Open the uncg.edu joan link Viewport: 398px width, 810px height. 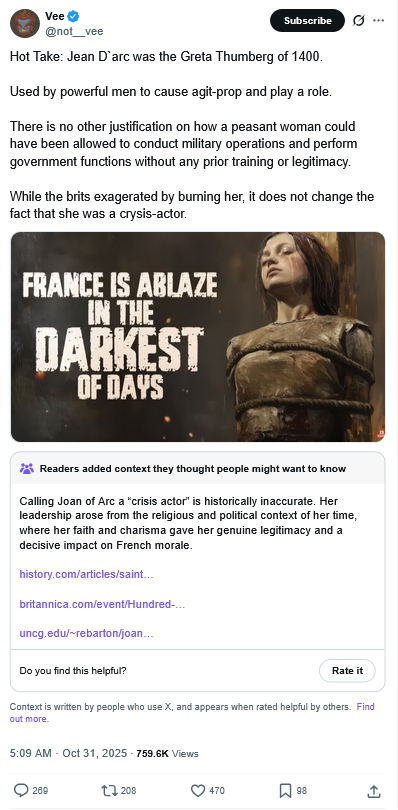point(86,633)
